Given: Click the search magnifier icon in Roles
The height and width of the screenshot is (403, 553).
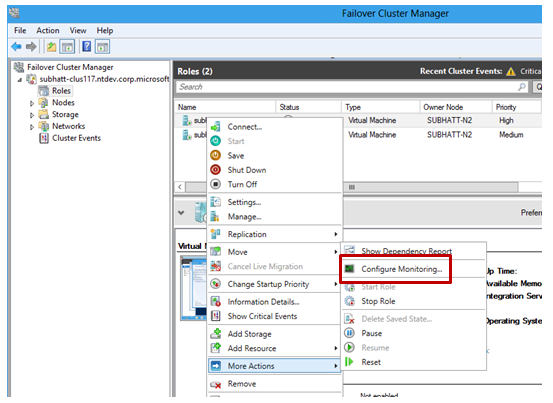Looking at the screenshot, I should point(522,87).
